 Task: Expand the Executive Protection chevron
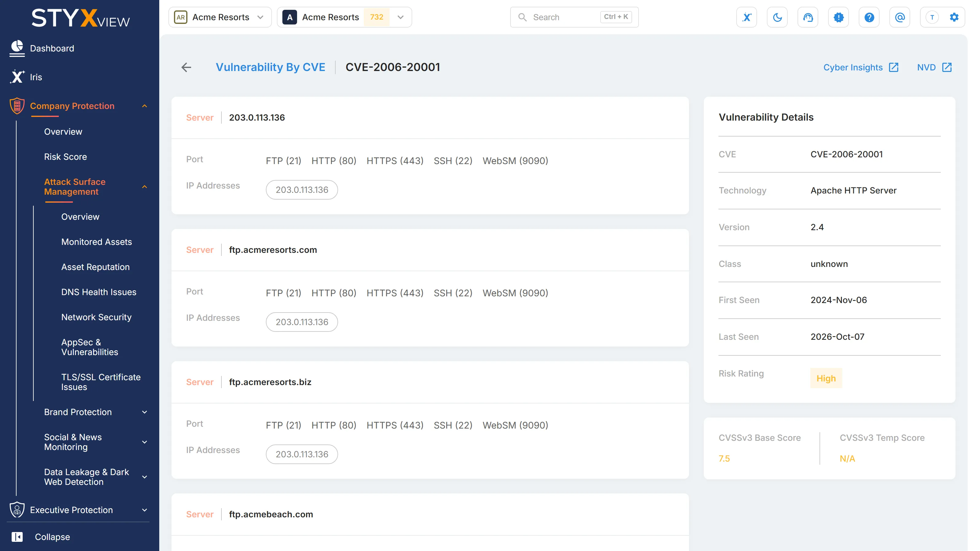[145, 510]
